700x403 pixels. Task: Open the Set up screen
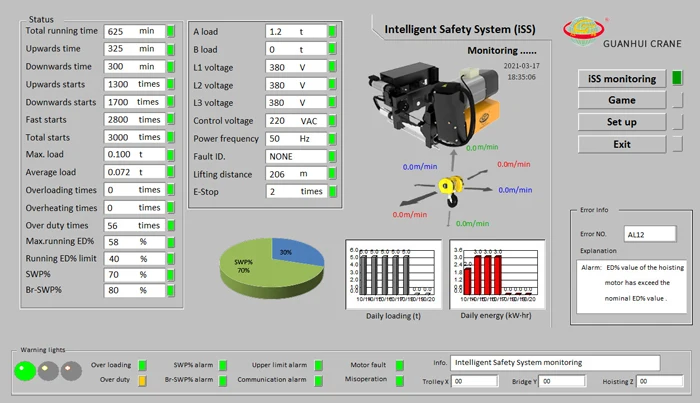621,122
